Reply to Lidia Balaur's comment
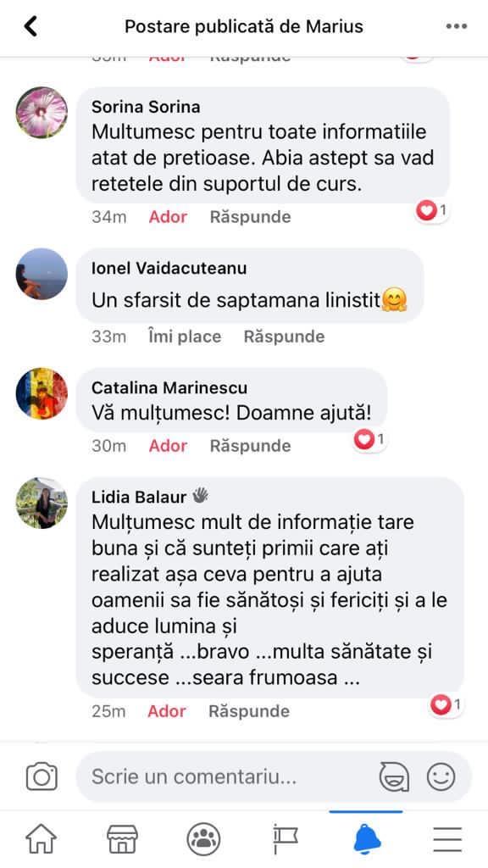 (x=249, y=711)
